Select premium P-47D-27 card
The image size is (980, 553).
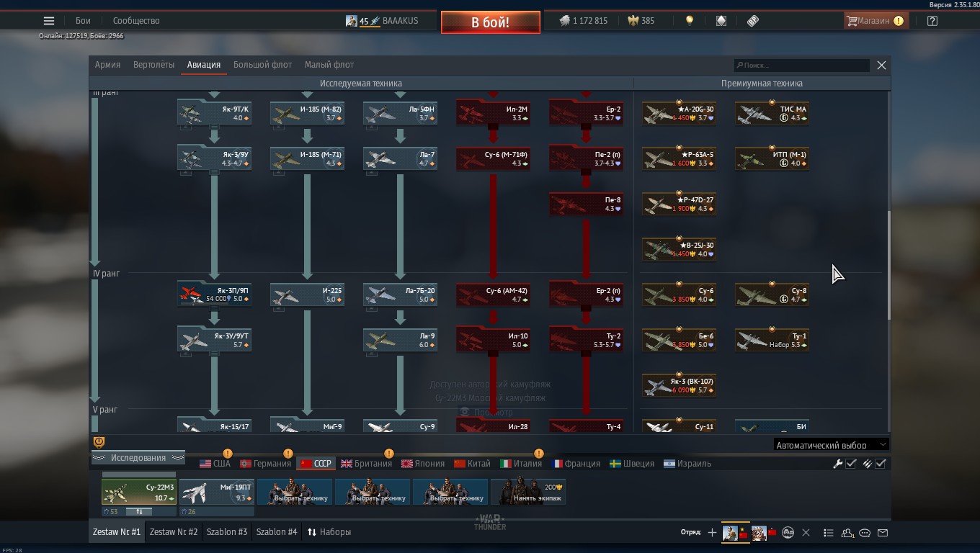tap(679, 204)
